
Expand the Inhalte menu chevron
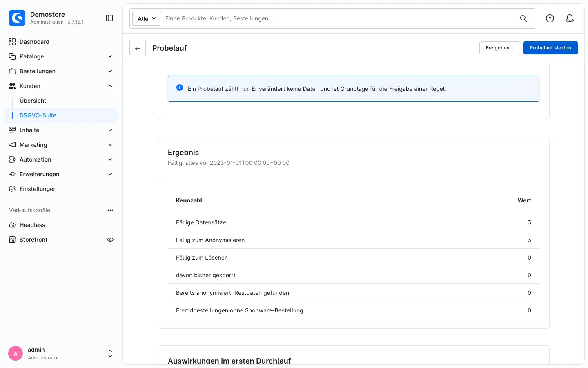110,130
